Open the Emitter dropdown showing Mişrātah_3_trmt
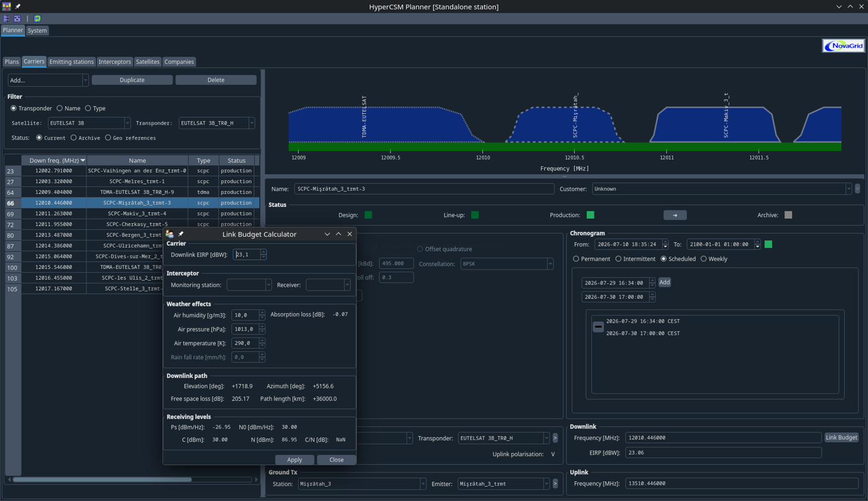 pyautogui.click(x=504, y=484)
